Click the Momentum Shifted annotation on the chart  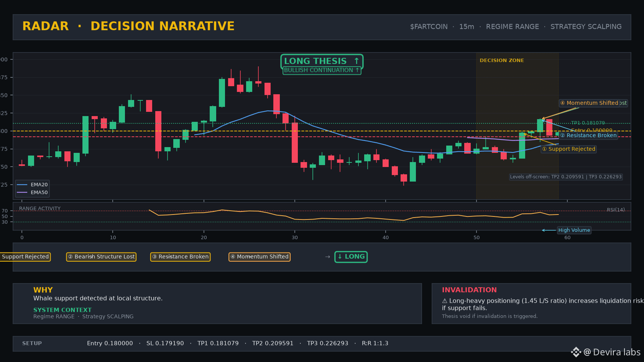(x=589, y=103)
